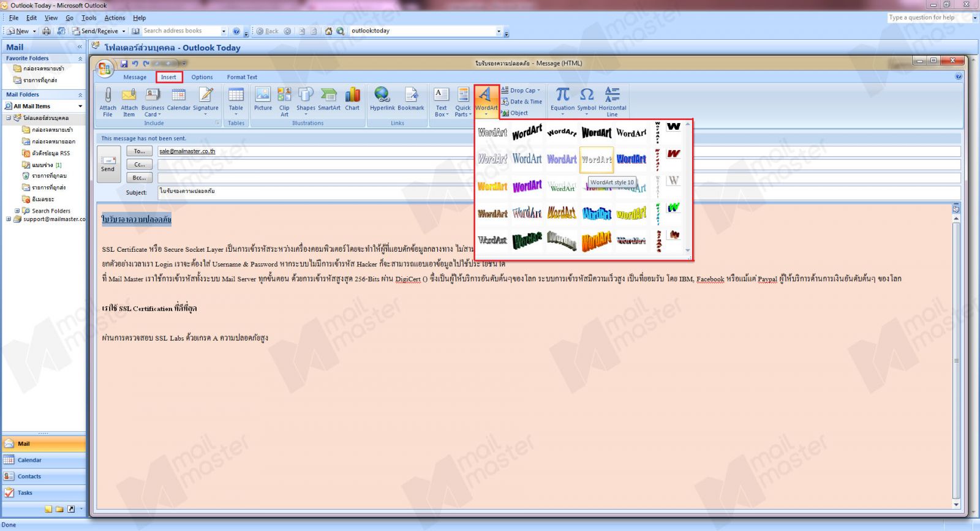980x531 pixels.
Task: Click the Type a question for help box
Action: tap(929, 18)
